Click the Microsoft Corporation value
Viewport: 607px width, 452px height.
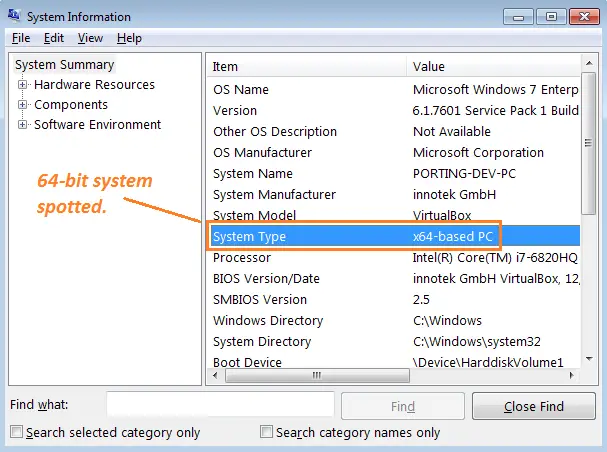[478, 152]
